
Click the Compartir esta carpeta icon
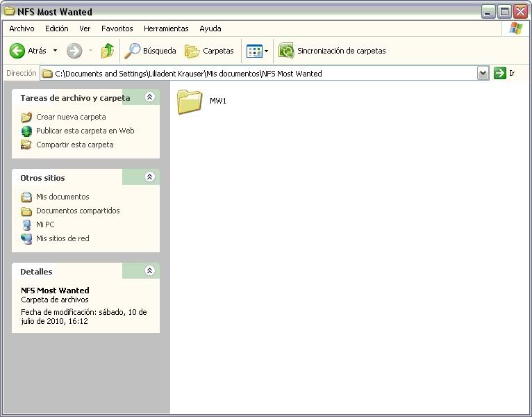[x=26, y=145]
